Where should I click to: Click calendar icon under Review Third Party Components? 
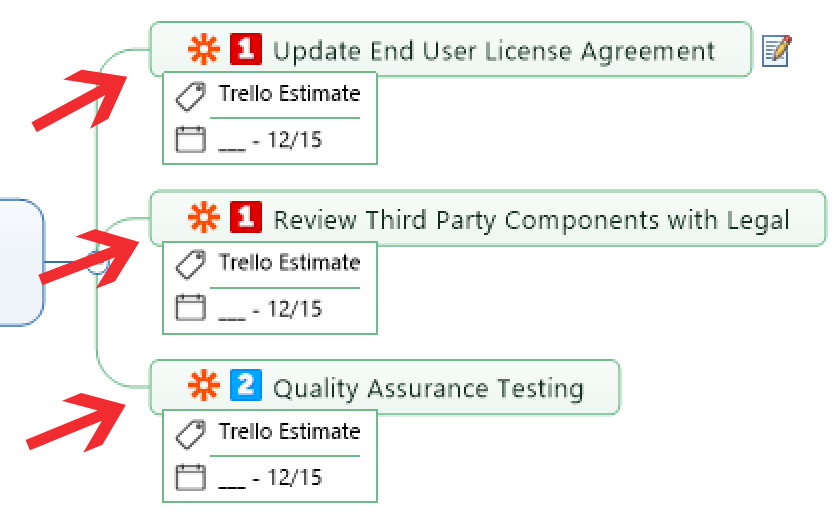(190, 307)
